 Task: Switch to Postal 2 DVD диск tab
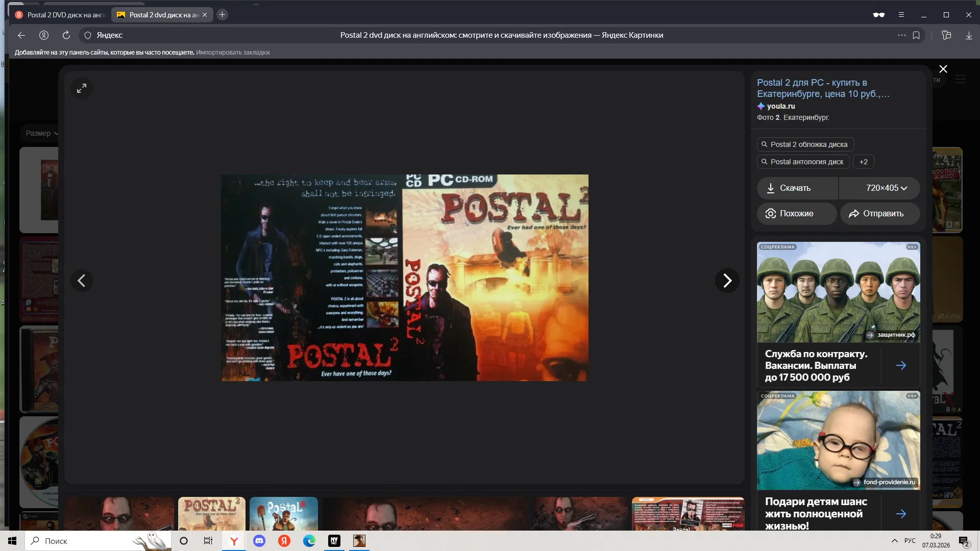coord(60,15)
